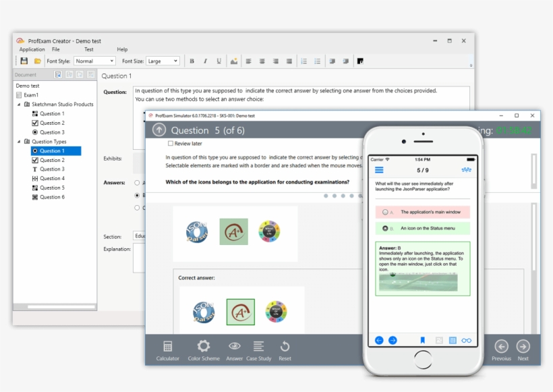
Task: Enable the Review later checkbox
Action: click(x=169, y=144)
